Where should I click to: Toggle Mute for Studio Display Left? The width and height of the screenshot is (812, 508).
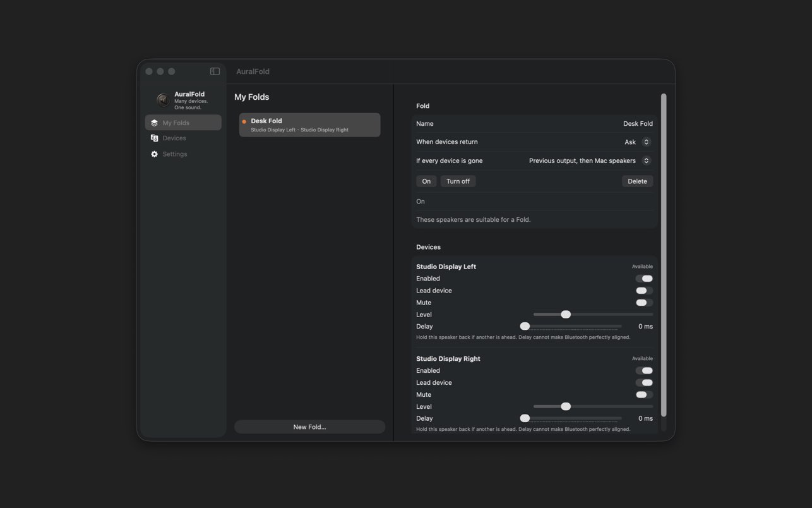pyautogui.click(x=644, y=303)
